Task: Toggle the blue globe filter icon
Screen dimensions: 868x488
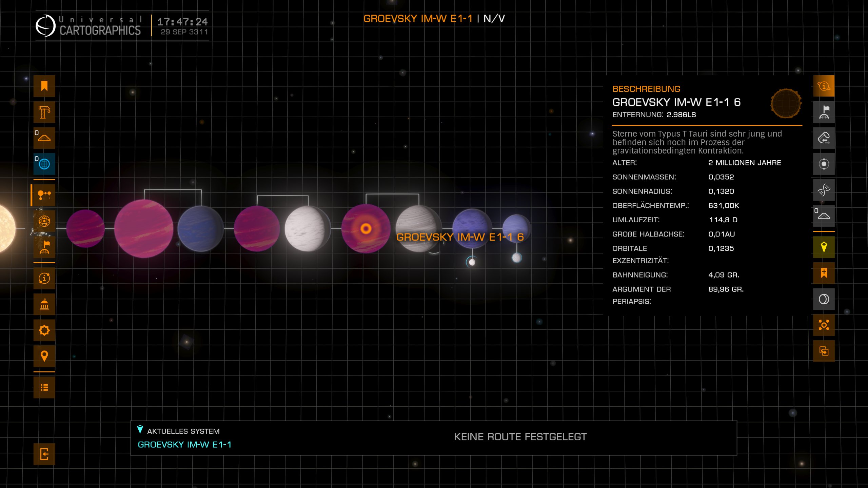Action: (44, 164)
